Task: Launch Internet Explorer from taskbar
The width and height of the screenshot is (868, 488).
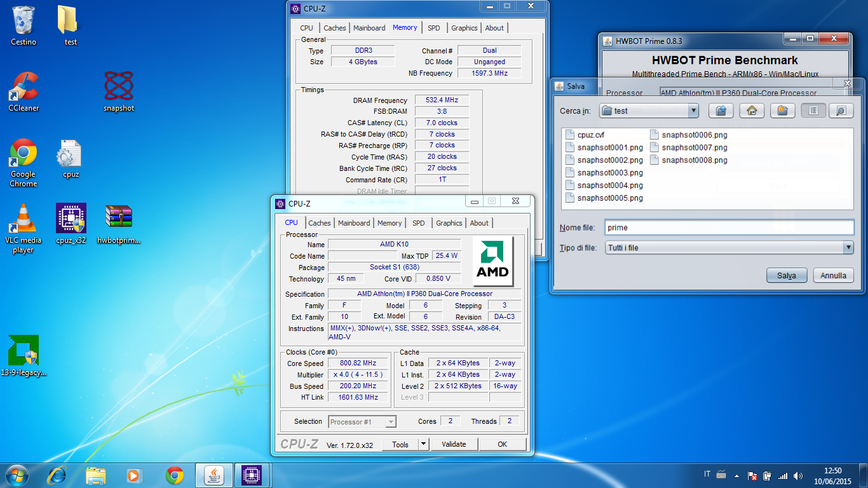Action: [x=57, y=475]
